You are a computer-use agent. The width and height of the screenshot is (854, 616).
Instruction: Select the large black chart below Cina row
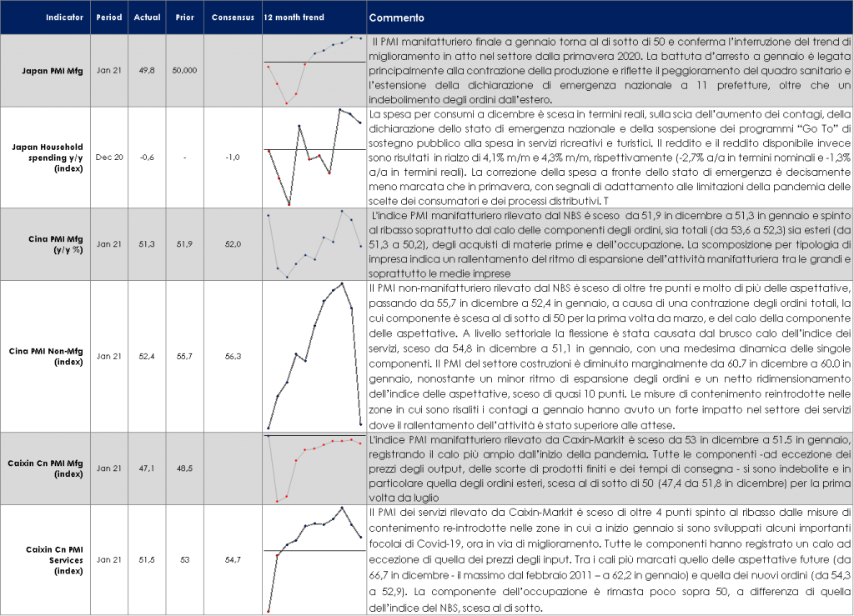[314, 356]
